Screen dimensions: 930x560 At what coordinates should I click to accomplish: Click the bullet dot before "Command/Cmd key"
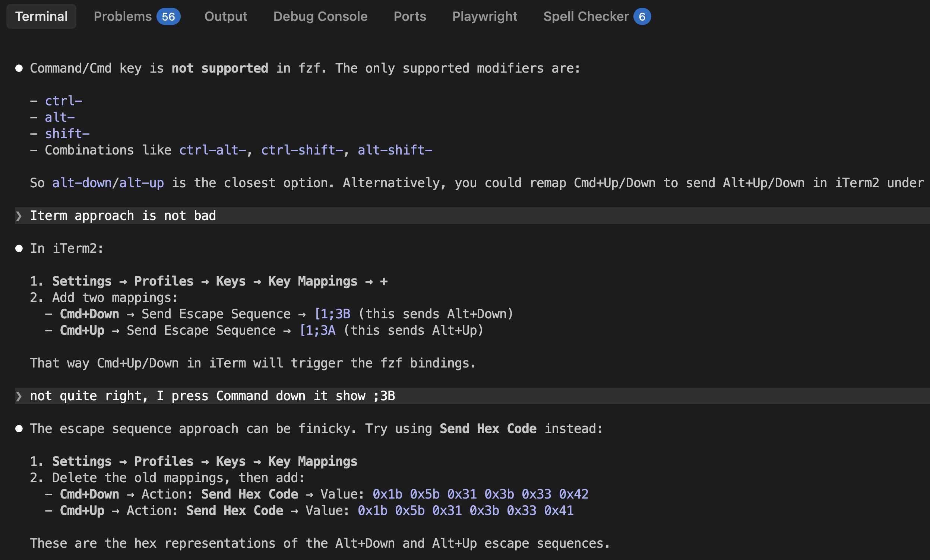19,68
